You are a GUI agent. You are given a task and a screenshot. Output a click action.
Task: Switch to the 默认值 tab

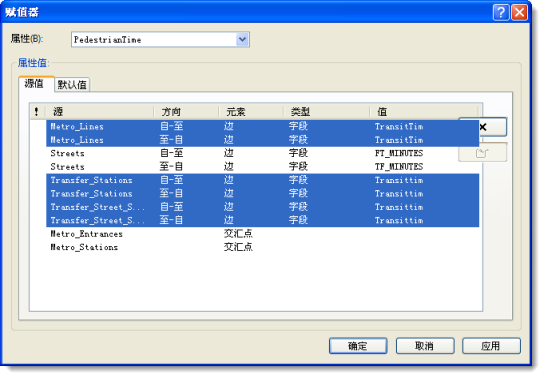(x=72, y=85)
